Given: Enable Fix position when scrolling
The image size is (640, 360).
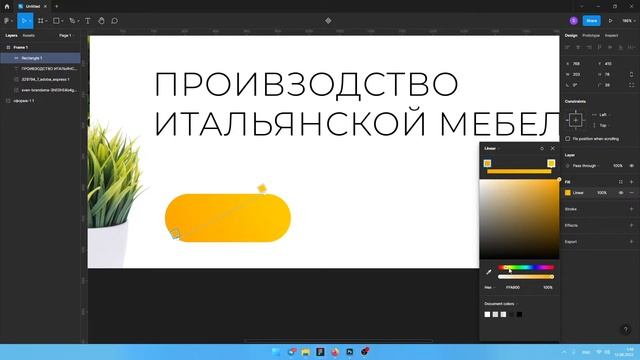Looking at the screenshot, I should [568, 139].
